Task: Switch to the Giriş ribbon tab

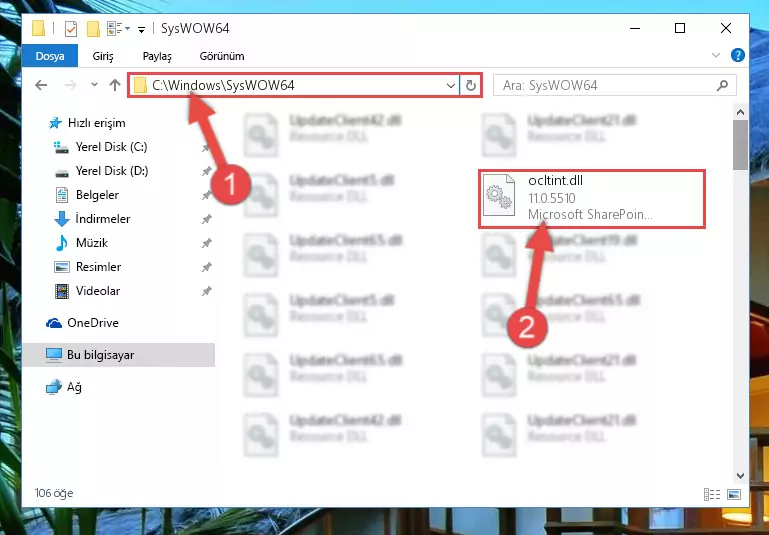Action: coord(103,56)
